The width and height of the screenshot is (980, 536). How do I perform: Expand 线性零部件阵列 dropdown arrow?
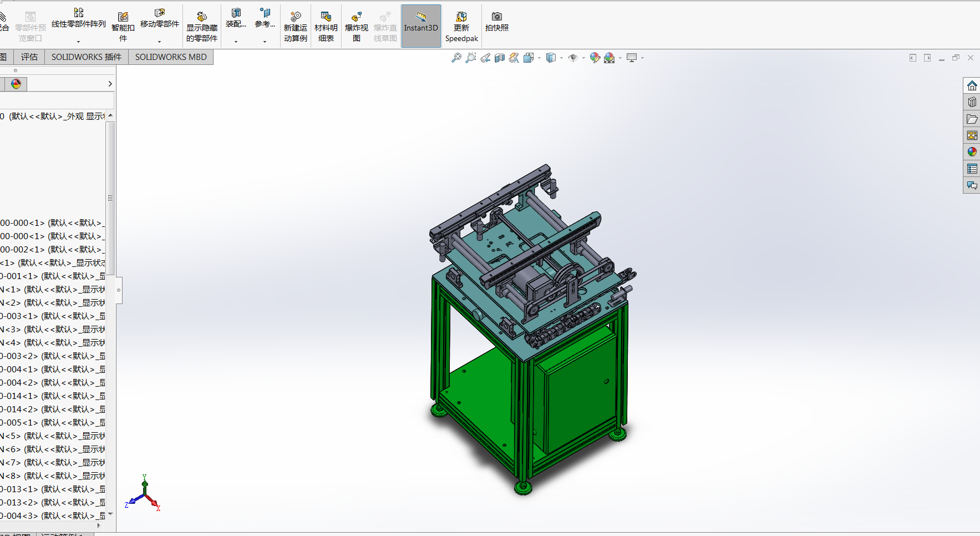[78, 42]
